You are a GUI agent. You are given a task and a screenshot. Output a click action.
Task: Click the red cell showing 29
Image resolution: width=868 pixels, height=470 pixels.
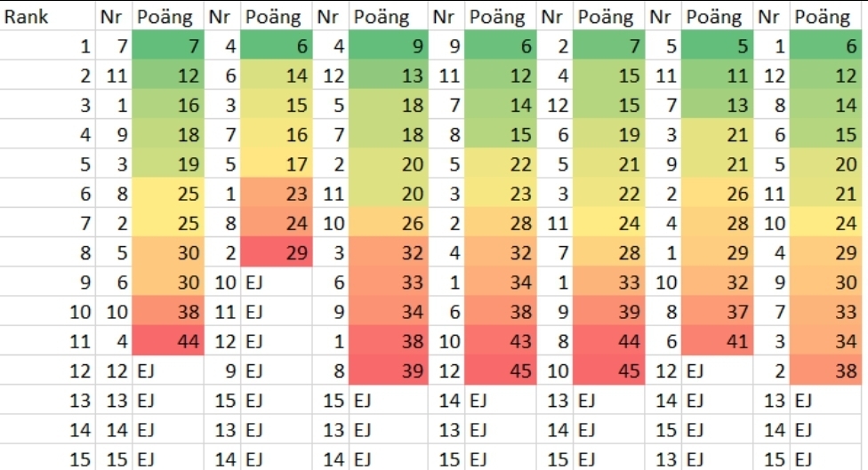click(x=277, y=252)
